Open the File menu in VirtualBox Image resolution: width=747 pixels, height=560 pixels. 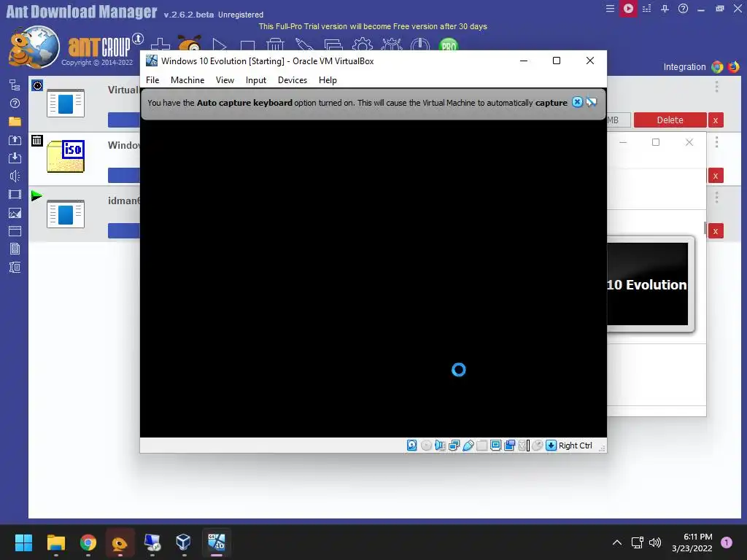[152, 80]
